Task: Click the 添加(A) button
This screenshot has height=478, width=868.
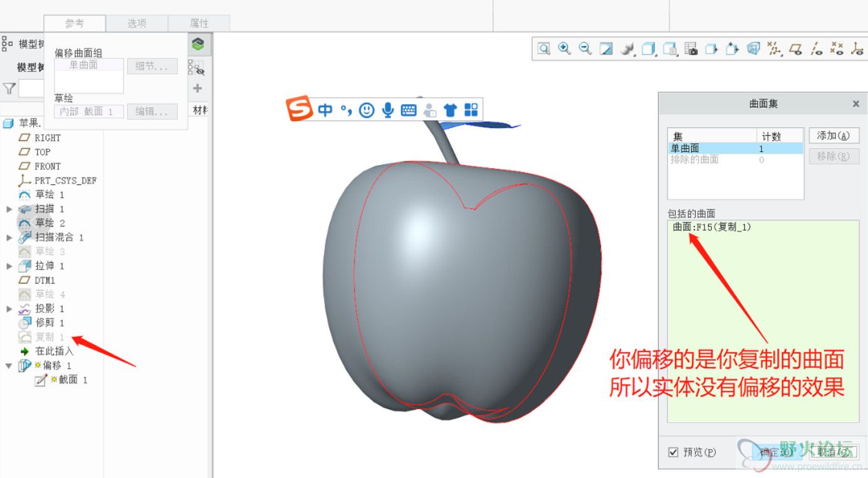Action: 834,135
